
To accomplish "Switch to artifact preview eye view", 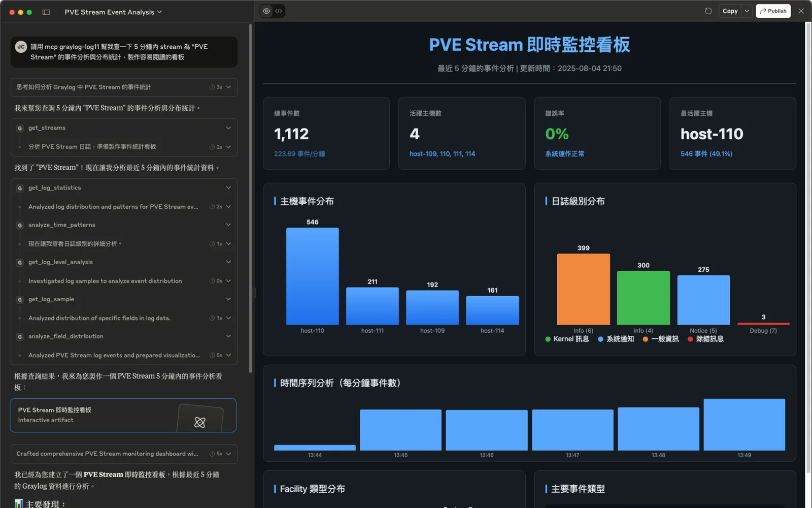I will pos(266,11).
